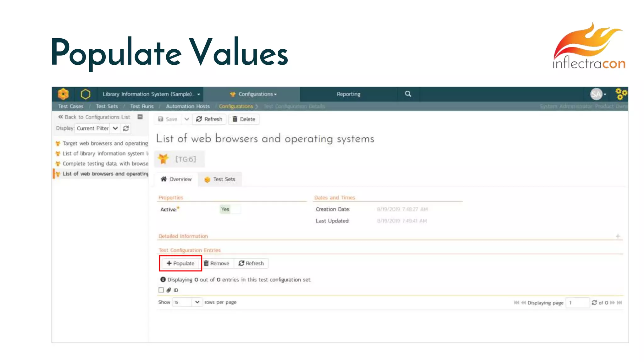Click the page number input field
The image size is (644, 362).
pyautogui.click(x=577, y=303)
